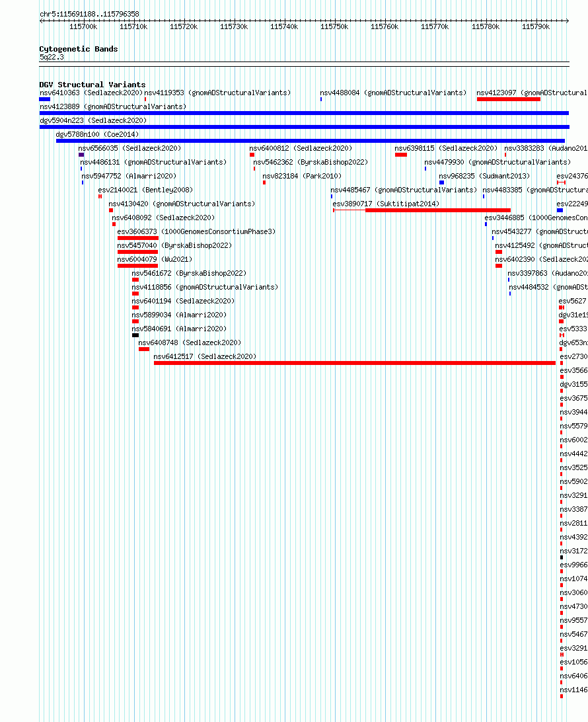The height and width of the screenshot is (722, 588).
Task: Click the nsv6408748 red variant bar
Action: click(144, 349)
